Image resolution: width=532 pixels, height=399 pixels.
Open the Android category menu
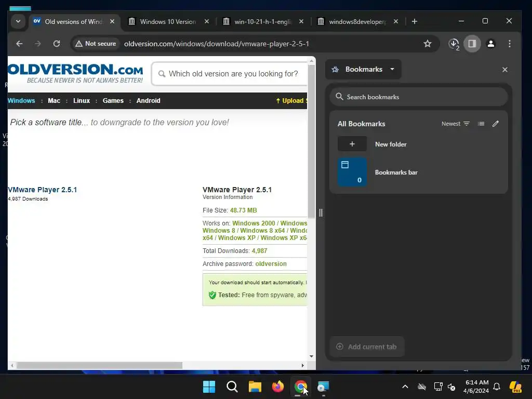[x=148, y=101]
